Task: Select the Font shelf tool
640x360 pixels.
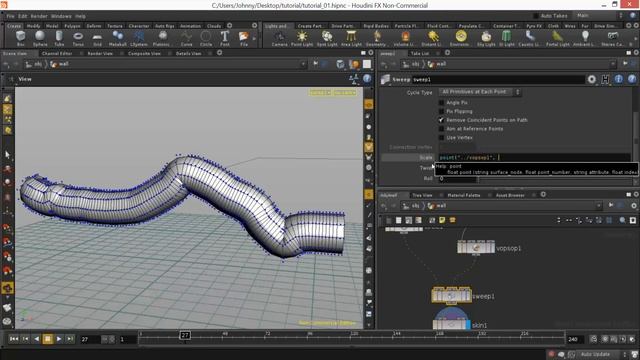Action: 224,38
